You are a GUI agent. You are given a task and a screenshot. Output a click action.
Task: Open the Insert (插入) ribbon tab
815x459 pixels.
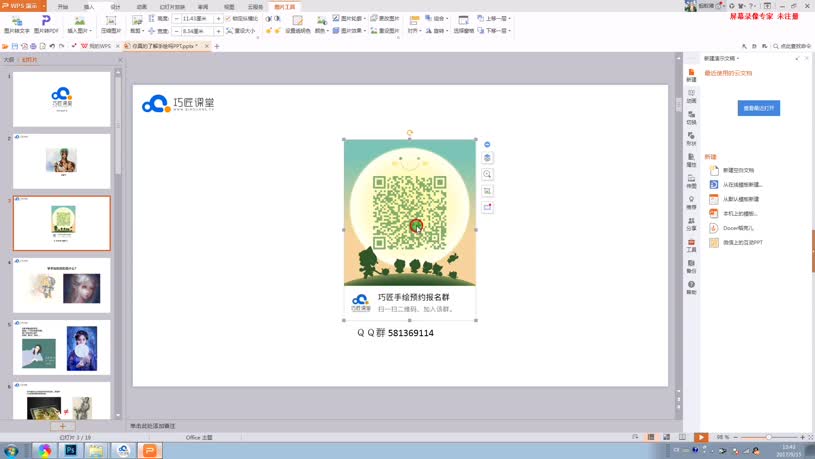pos(89,7)
